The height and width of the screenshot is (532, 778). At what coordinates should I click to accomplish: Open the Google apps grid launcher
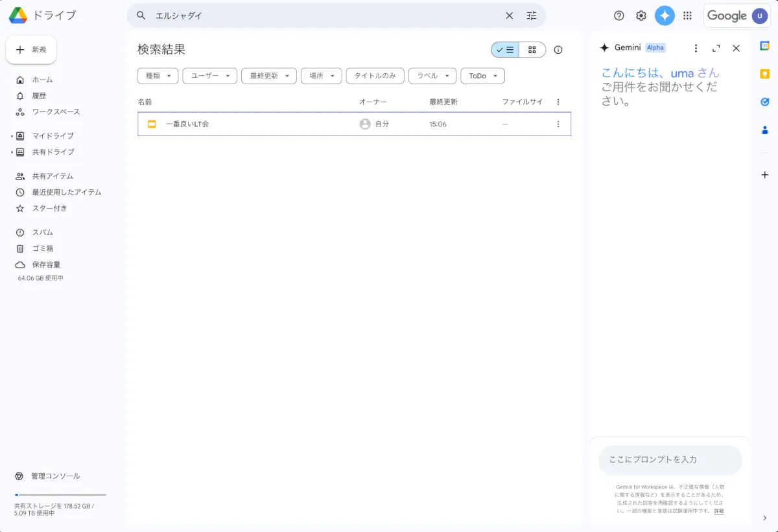point(687,16)
